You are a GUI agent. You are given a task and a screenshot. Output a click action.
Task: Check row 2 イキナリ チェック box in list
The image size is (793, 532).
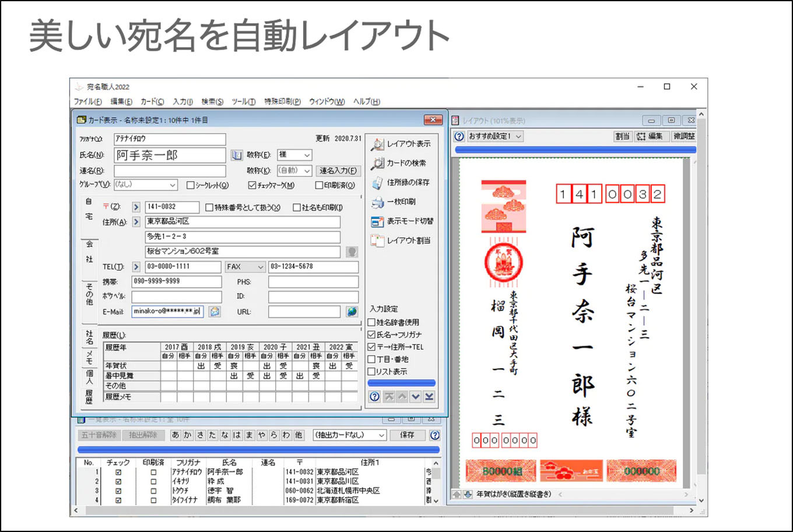[x=118, y=482]
